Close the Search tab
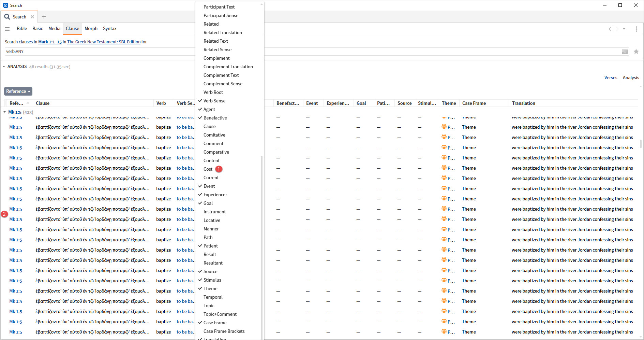Viewport: 644px width, 340px height. pos(32,17)
